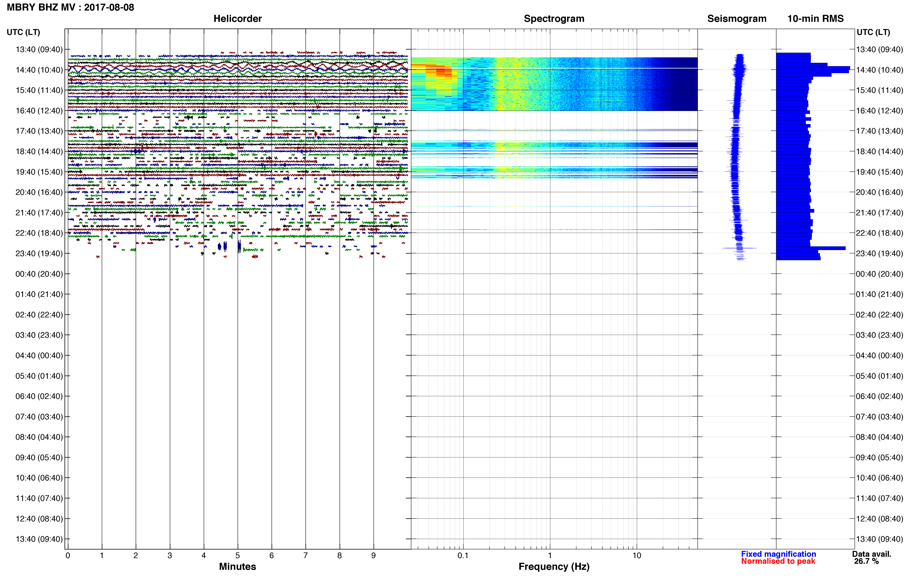The height and width of the screenshot is (578, 924).
Task: Click right-axis time label "05:40 (01:40)"
Action: [879, 376]
